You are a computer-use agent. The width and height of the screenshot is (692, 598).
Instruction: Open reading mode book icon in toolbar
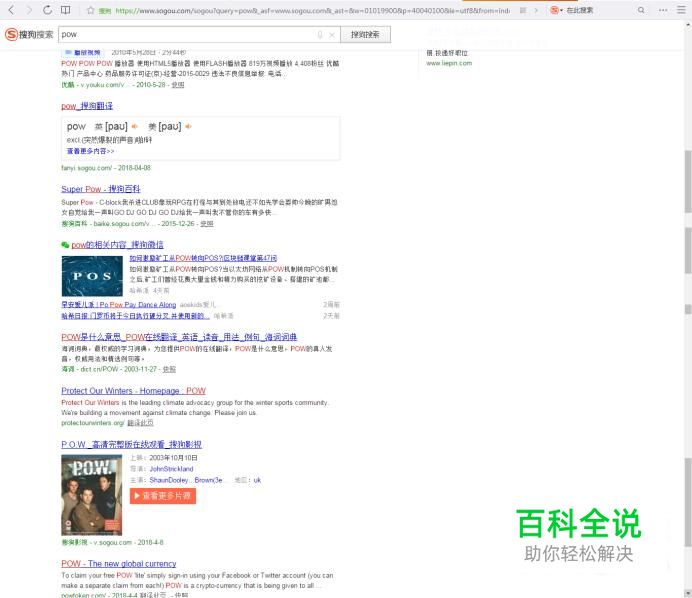pos(65,10)
